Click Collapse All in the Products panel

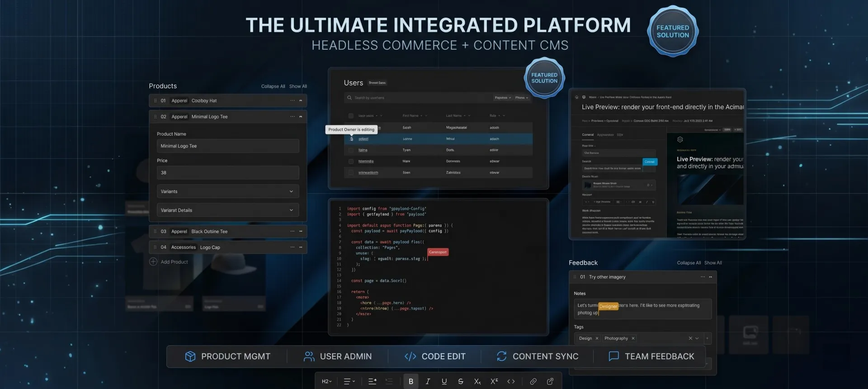[x=273, y=86]
